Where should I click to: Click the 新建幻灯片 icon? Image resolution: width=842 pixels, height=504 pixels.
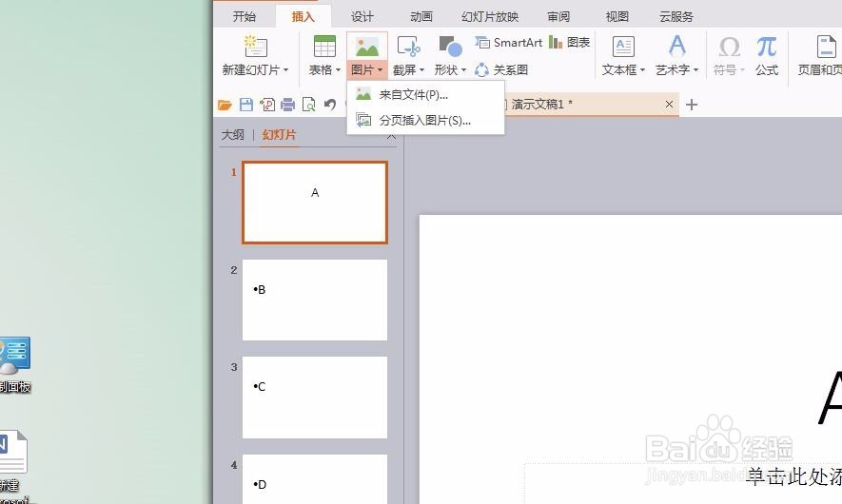256,47
